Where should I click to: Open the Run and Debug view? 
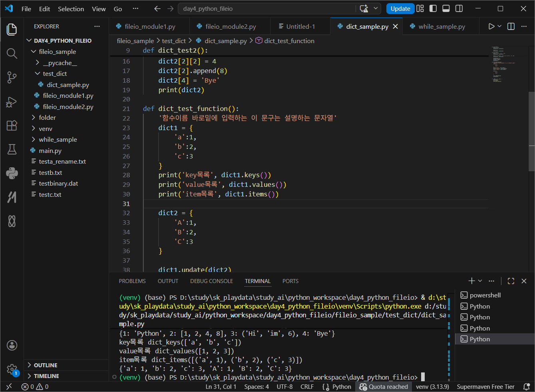click(12, 102)
